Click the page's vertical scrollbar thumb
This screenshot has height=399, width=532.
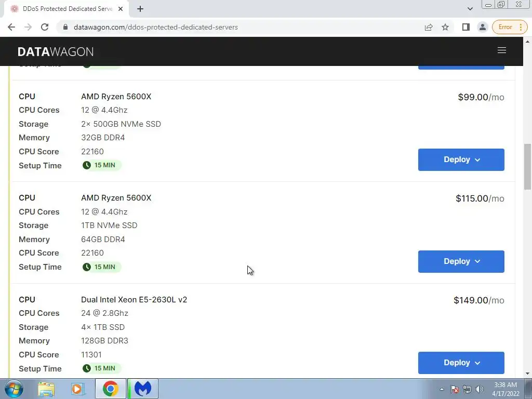pyautogui.click(x=527, y=167)
